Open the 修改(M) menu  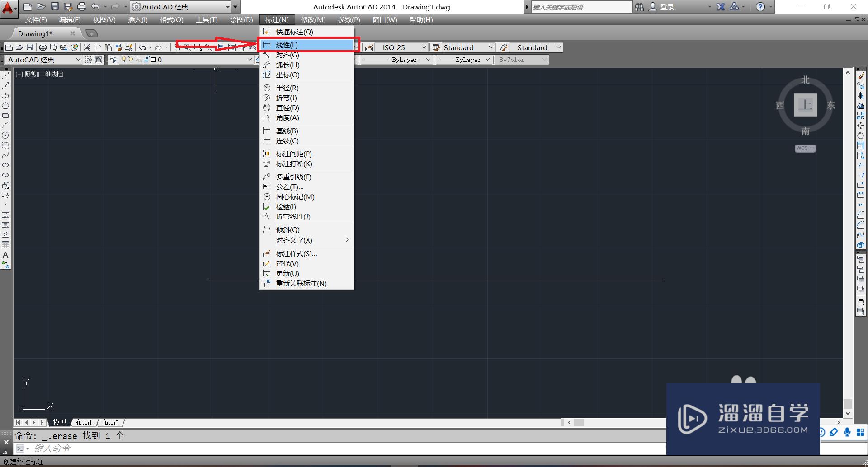(x=313, y=20)
